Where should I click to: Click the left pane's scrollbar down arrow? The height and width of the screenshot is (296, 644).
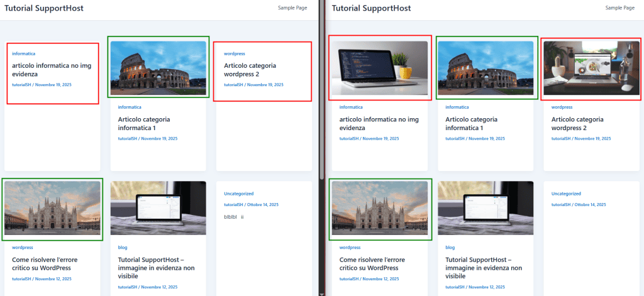321,293
